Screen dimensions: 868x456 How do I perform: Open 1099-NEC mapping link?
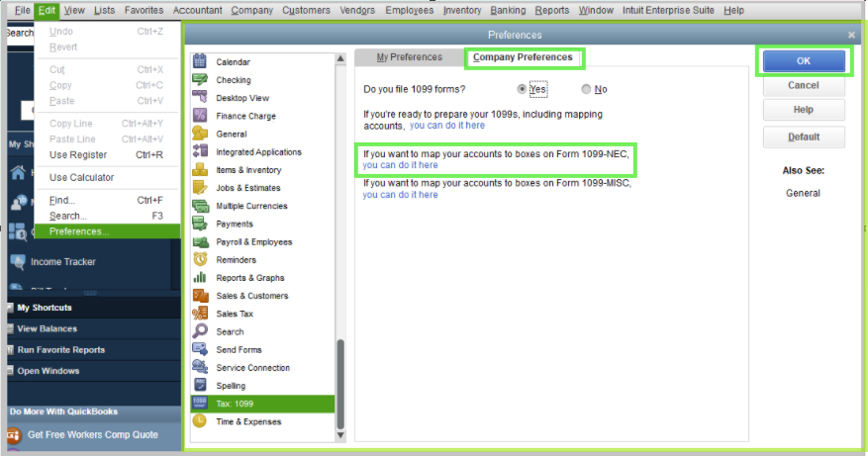(x=400, y=165)
